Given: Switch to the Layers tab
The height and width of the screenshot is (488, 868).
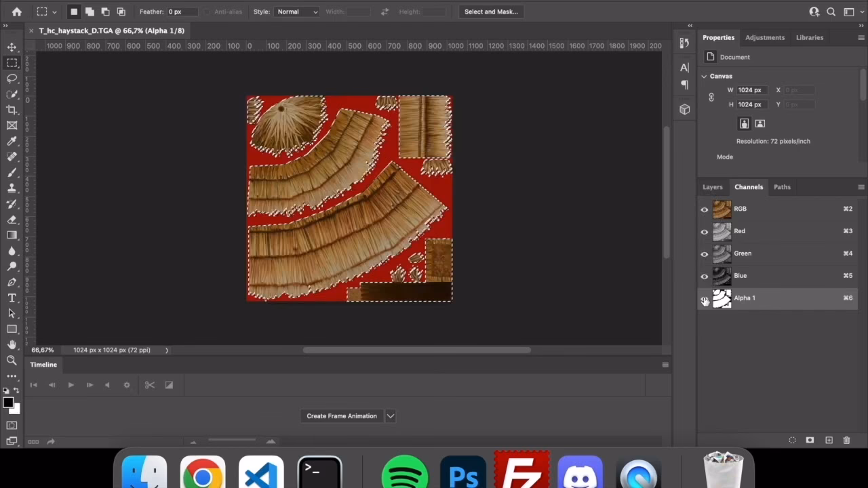Looking at the screenshot, I should click(712, 187).
